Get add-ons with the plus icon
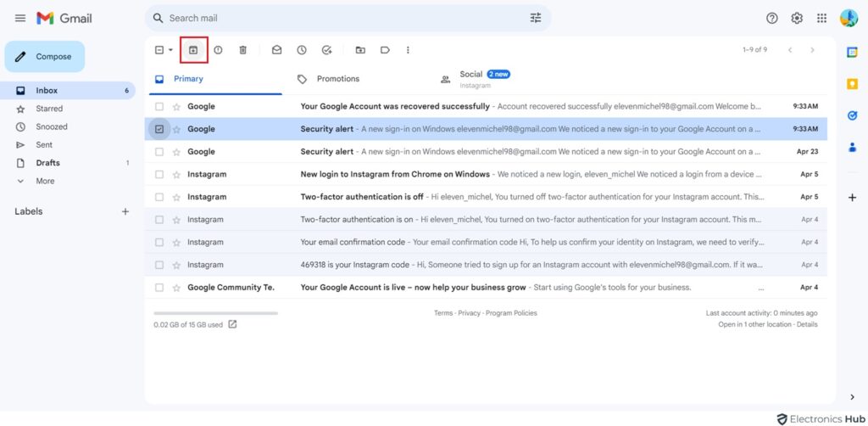The height and width of the screenshot is (426, 868). pyautogui.click(x=852, y=198)
